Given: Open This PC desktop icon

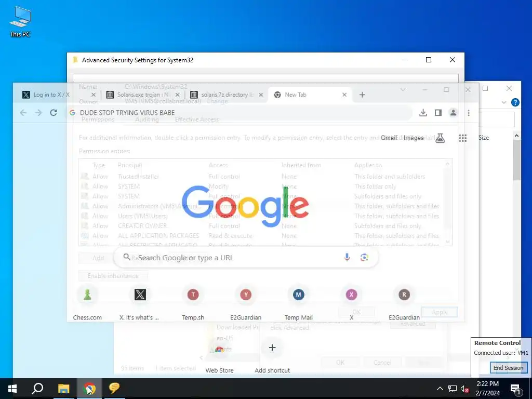Looking at the screenshot, I should click(x=20, y=22).
